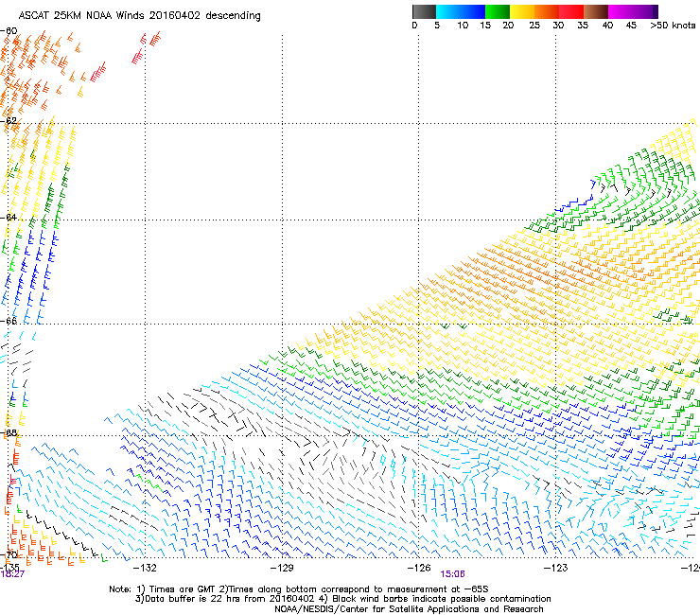The image size is (700, 615).
Task: Click the longitude label -126
Action: 419,568
